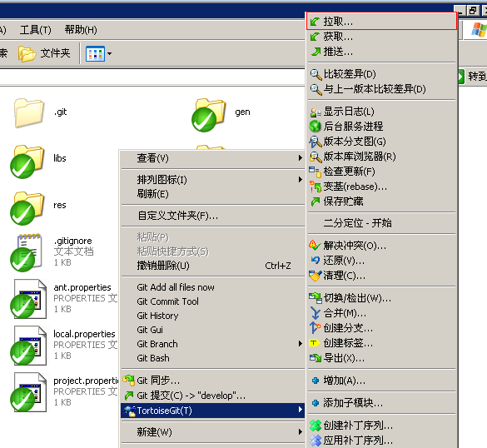Click the 合并 (Merge) icon
The width and height of the screenshot is (487, 448).
click(316, 313)
